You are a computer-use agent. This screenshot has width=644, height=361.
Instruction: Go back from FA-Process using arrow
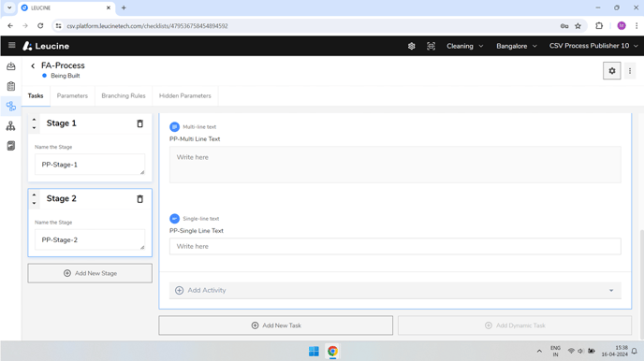point(33,65)
